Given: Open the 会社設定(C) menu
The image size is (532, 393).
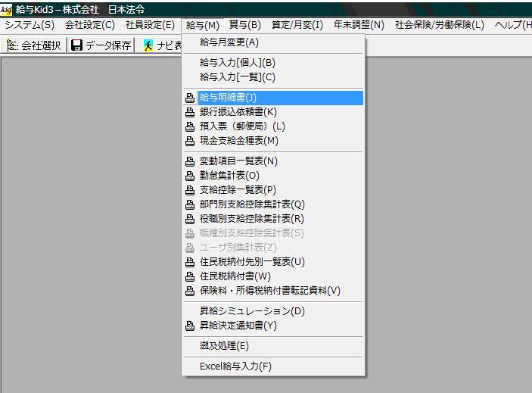Looking at the screenshot, I should coord(90,25).
